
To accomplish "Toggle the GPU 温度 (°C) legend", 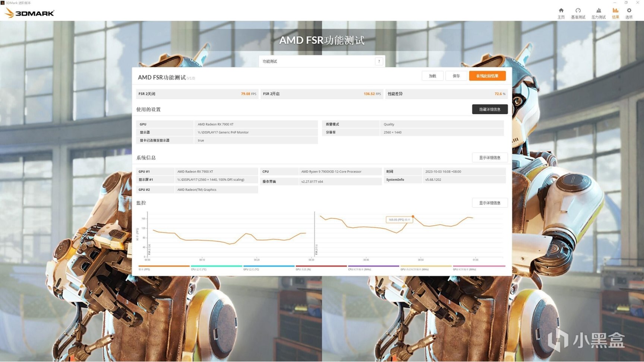I will (269, 268).
